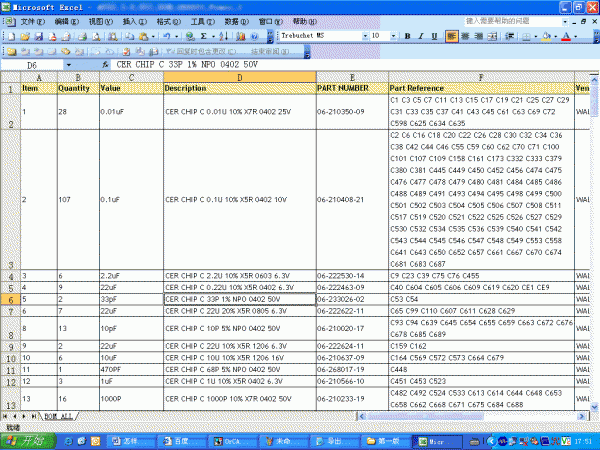Save the workbook with the disk icon
The image size is (600, 450).
39,36
